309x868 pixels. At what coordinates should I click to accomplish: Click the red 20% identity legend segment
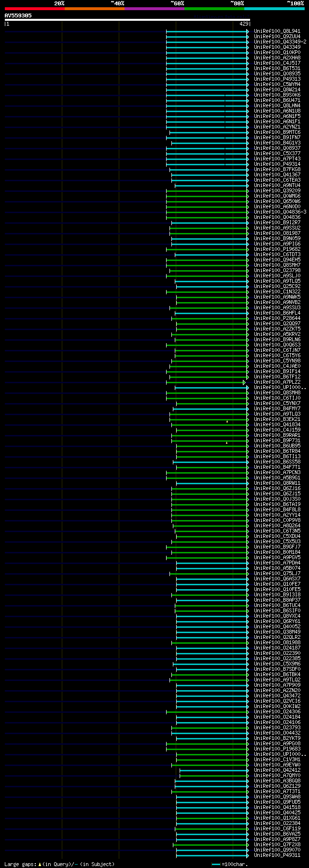click(x=34, y=9)
